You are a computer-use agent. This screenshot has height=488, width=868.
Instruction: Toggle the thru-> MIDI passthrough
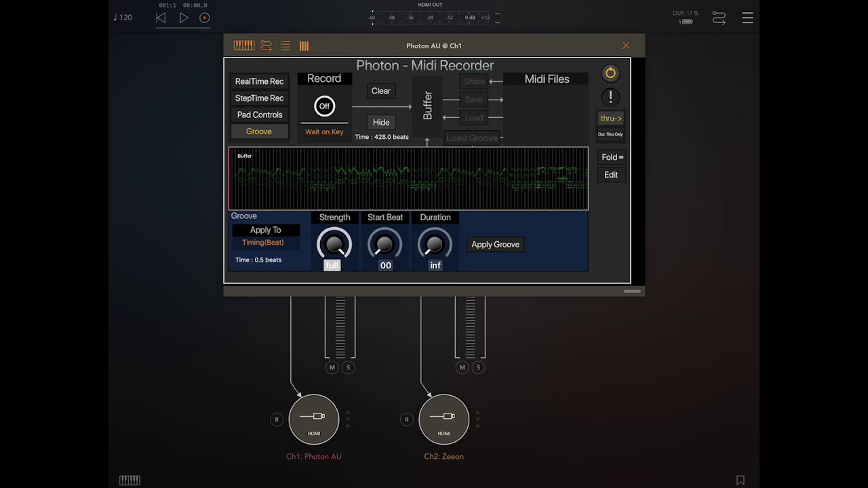[610, 119]
